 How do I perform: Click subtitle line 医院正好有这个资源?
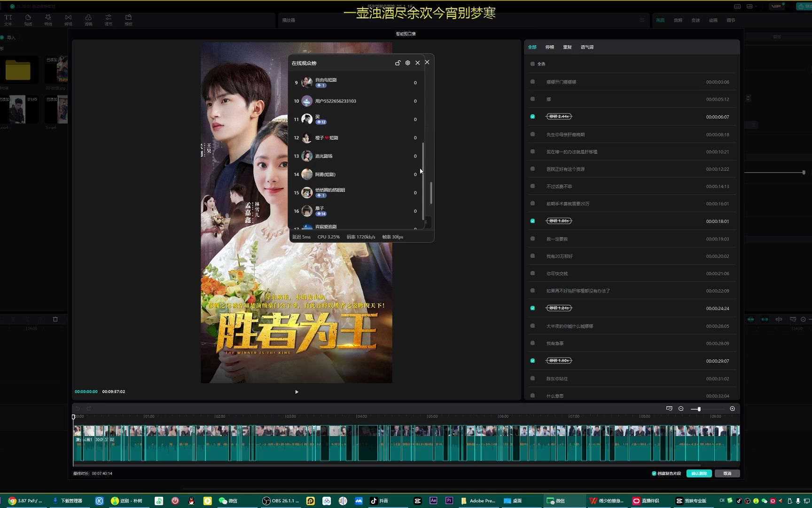[565, 169]
